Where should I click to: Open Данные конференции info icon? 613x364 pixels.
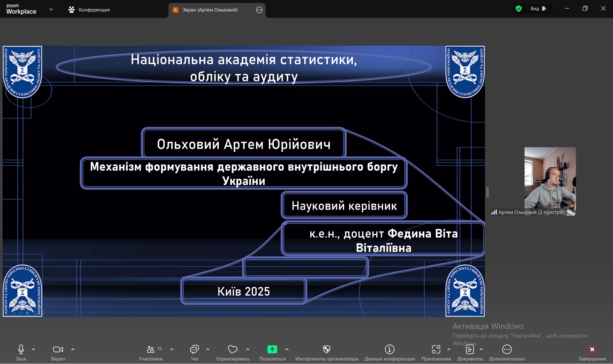(x=390, y=350)
